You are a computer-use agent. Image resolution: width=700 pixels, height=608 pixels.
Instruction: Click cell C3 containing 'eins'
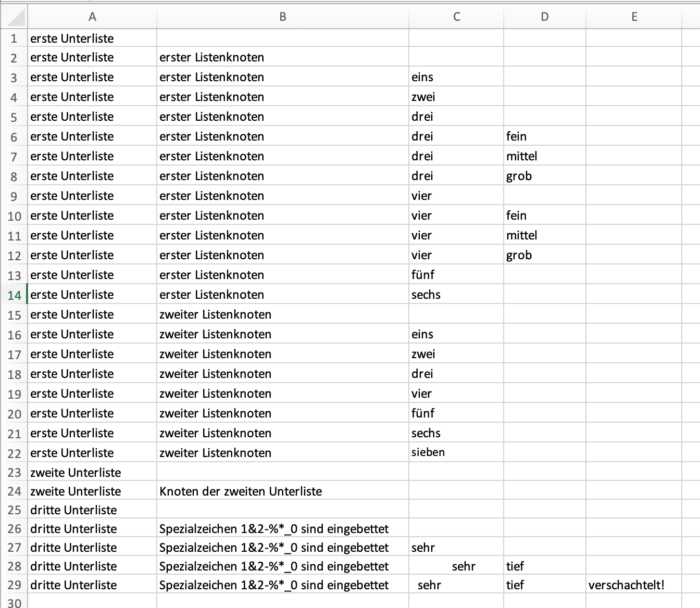click(x=456, y=77)
